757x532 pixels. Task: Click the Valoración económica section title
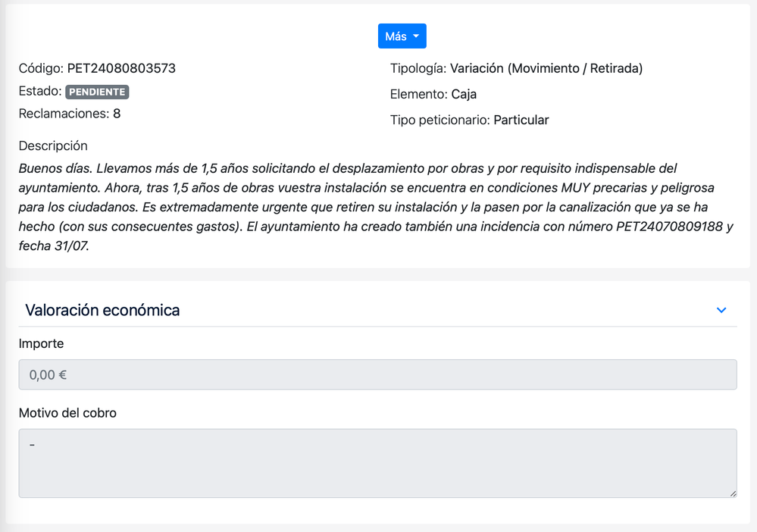[x=102, y=310]
